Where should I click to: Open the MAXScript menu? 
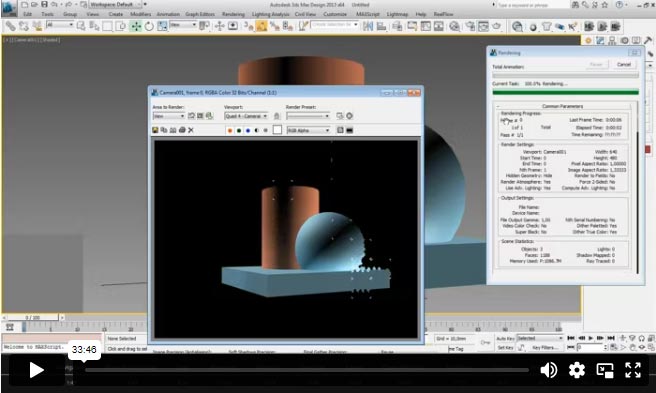367,14
